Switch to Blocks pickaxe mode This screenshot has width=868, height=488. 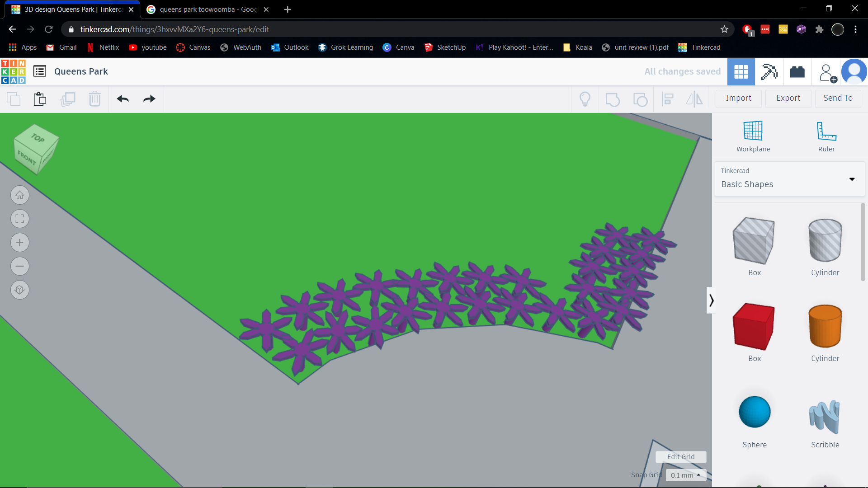(769, 71)
